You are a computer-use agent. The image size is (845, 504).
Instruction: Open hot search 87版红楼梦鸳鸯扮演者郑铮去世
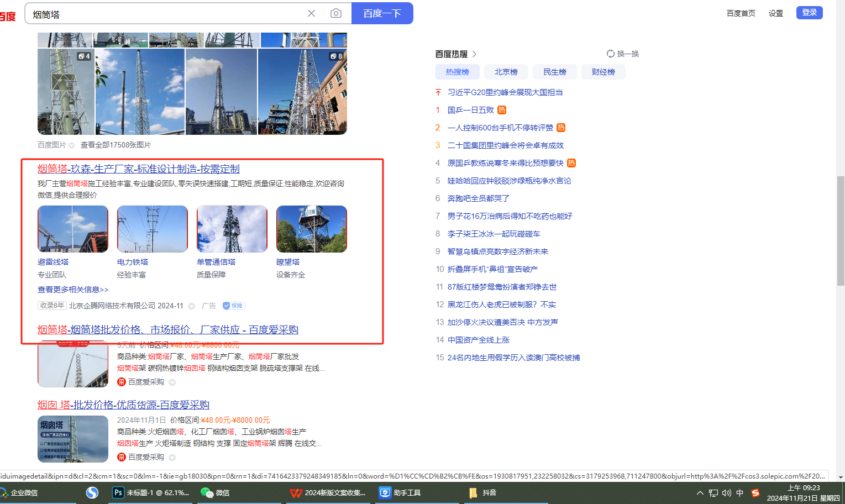tap(502, 287)
